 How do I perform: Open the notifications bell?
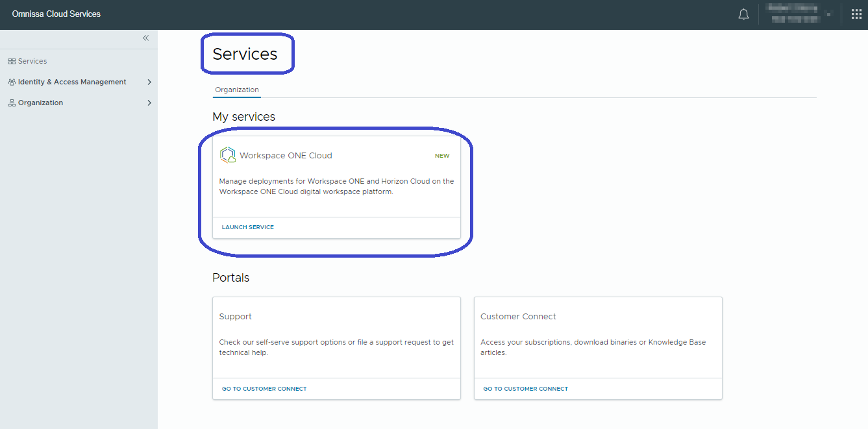point(744,14)
